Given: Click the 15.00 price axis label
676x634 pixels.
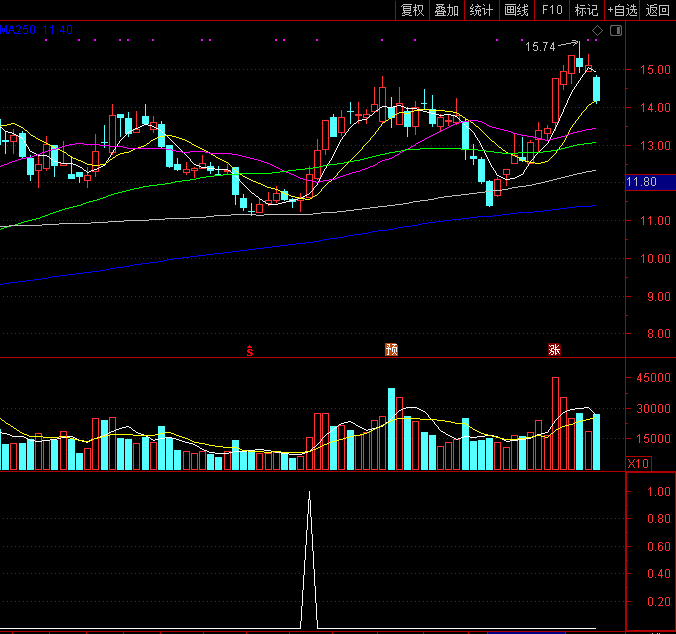Looking at the screenshot, I should (655, 70).
